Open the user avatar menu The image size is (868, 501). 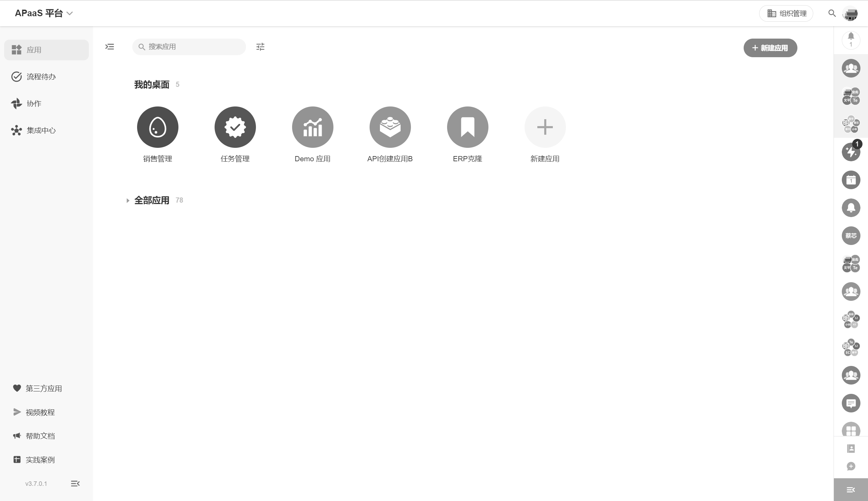(x=850, y=13)
